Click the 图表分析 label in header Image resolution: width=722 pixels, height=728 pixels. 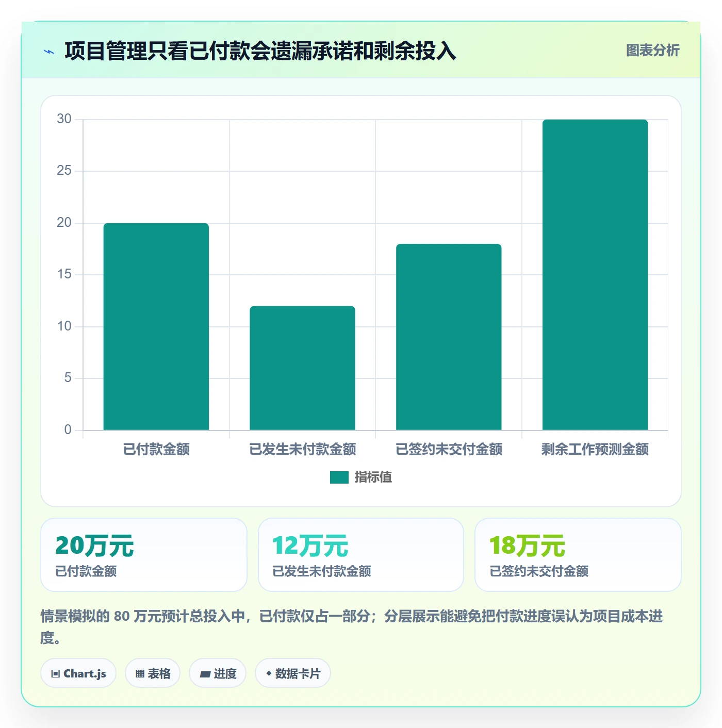pos(652,51)
